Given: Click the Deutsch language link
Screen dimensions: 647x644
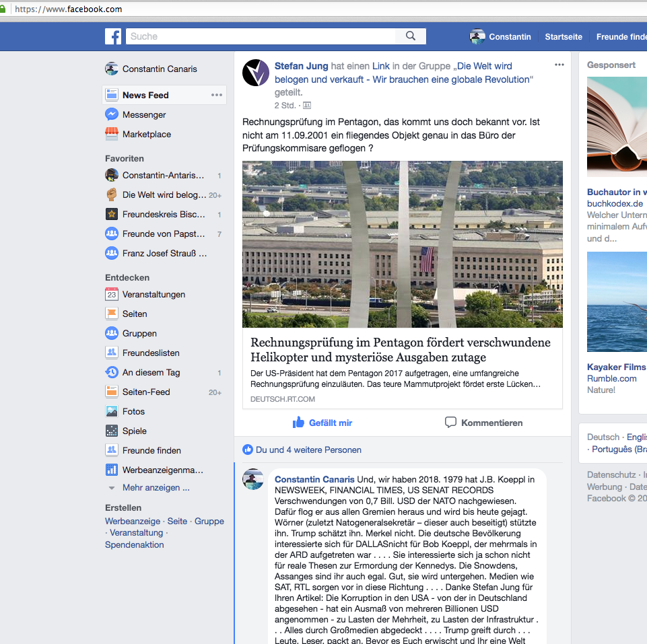Looking at the screenshot, I should click(x=603, y=437).
